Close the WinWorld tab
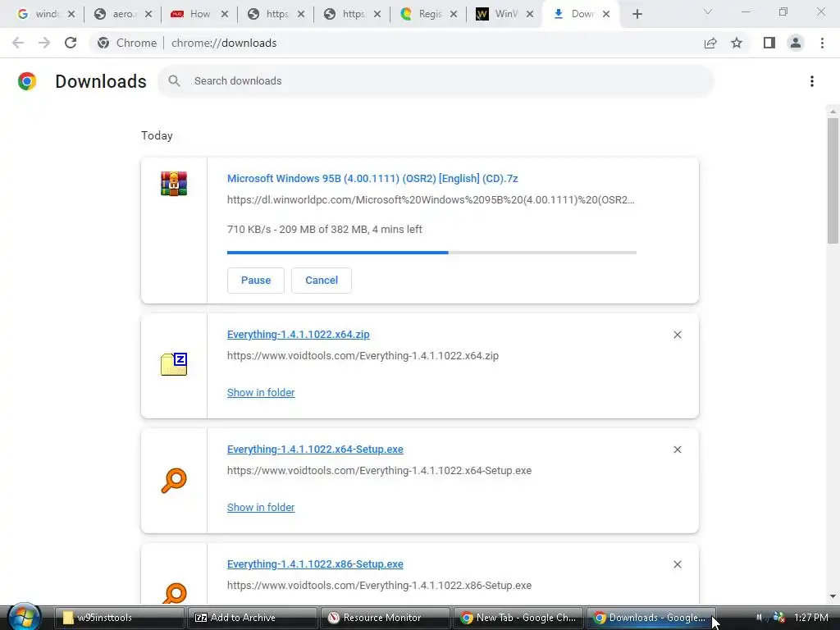Image resolution: width=840 pixels, height=630 pixels. click(x=530, y=14)
